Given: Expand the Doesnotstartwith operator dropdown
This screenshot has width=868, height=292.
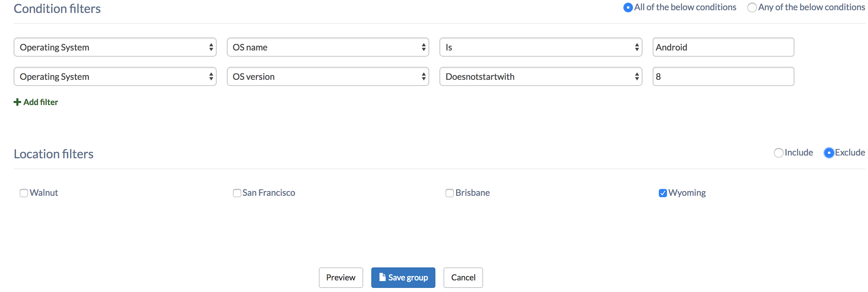Looking at the screenshot, I should 541,76.
